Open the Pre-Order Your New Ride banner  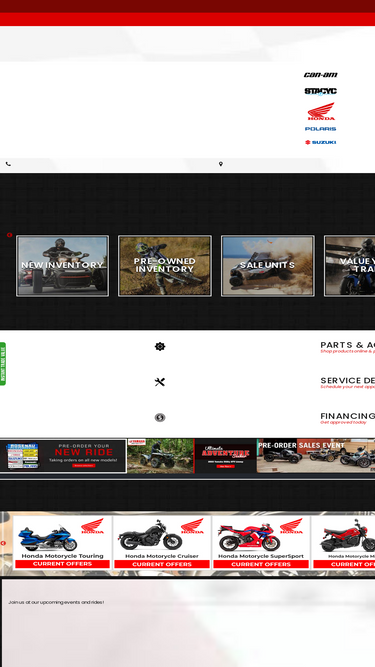click(x=63, y=456)
